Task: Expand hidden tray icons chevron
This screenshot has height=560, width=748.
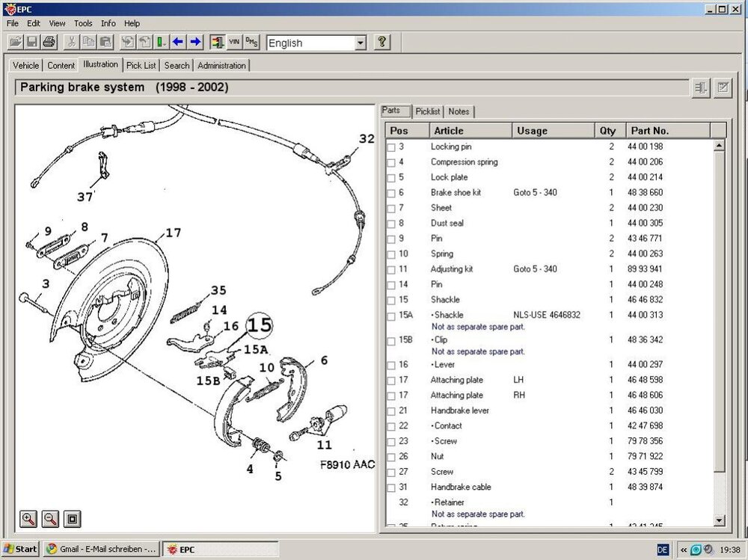Action: click(x=684, y=550)
